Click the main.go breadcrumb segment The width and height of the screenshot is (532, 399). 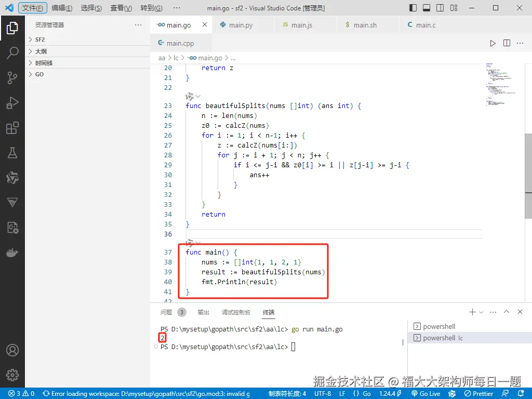[x=206, y=58]
